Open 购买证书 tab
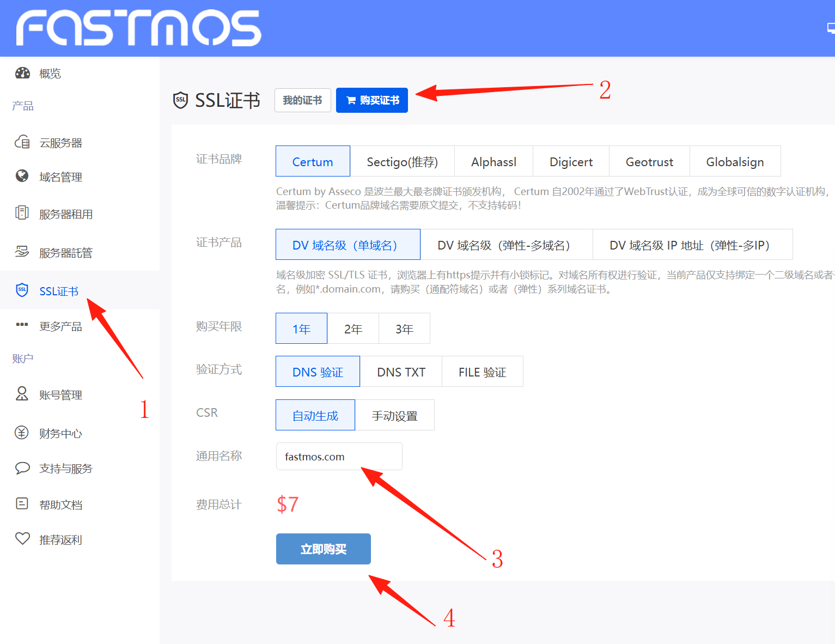Viewport: 835px width, 644px height. tap(372, 100)
